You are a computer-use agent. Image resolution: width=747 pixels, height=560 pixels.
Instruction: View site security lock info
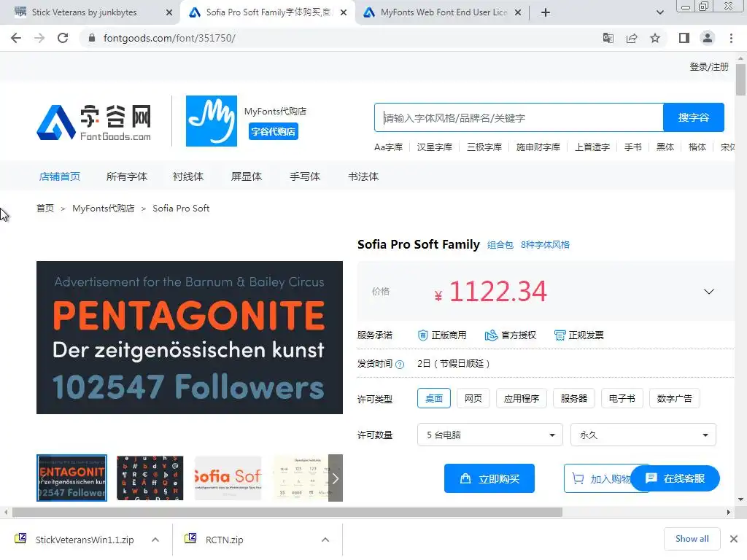92,38
